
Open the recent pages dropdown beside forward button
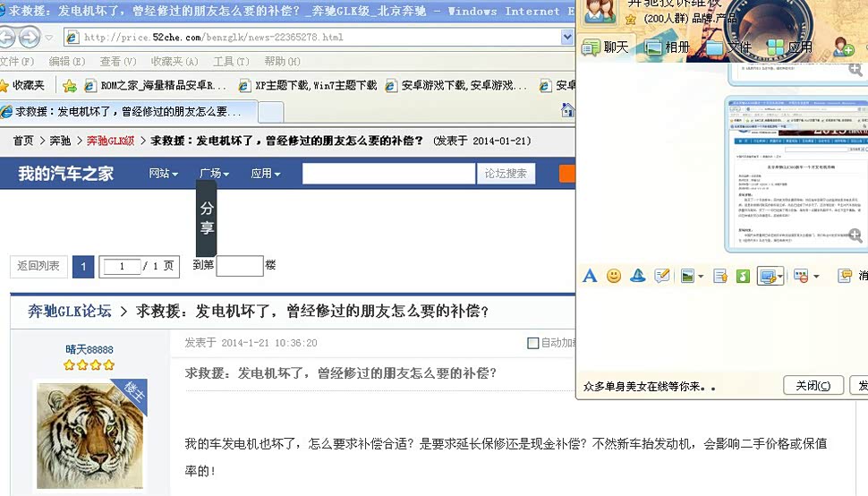tap(48, 38)
